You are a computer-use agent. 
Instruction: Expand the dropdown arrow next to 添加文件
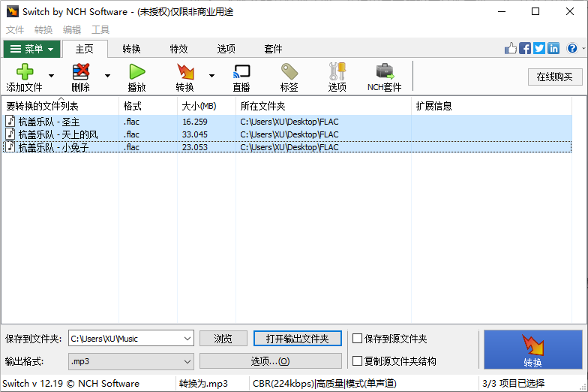pos(51,76)
